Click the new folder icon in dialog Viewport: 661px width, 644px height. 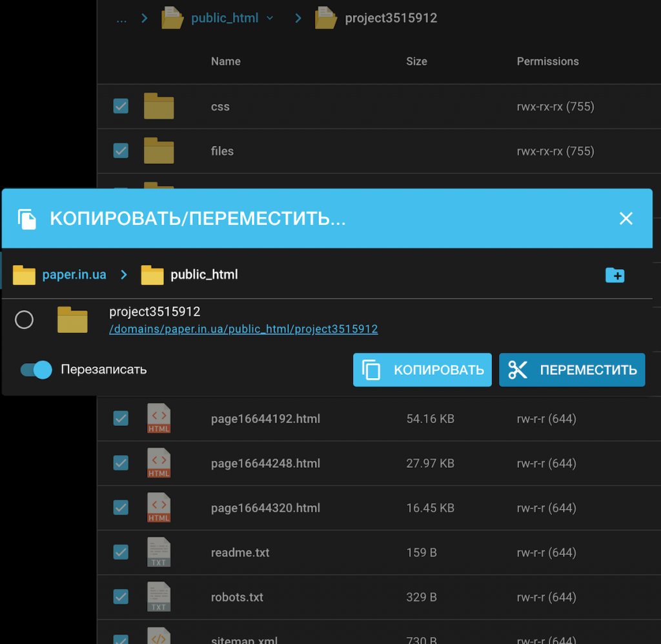coord(615,276)
